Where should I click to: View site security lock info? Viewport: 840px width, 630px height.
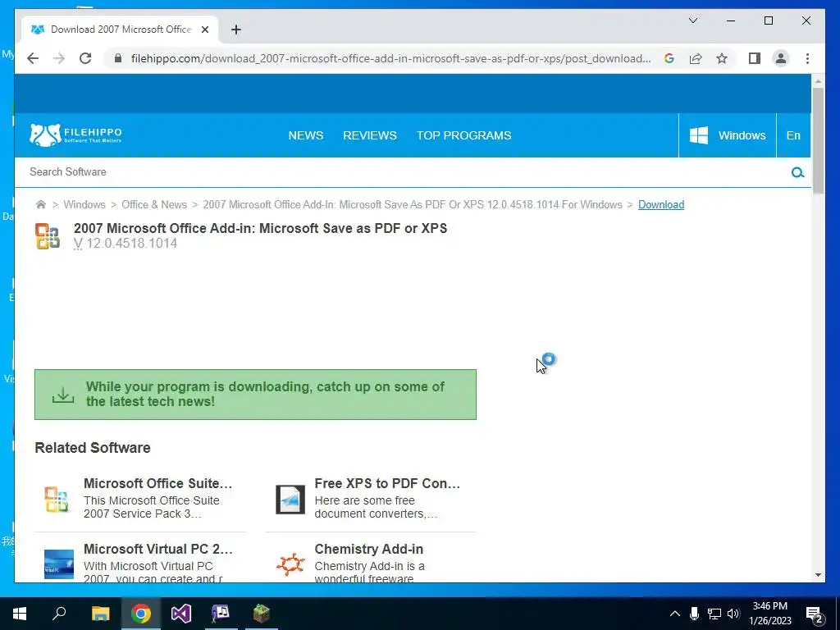(118, 58)
